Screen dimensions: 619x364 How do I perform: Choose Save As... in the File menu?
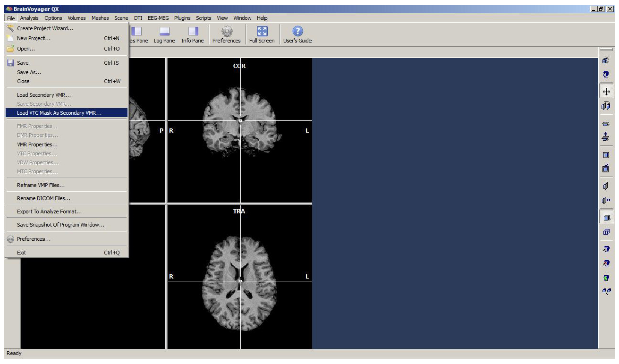67,72
